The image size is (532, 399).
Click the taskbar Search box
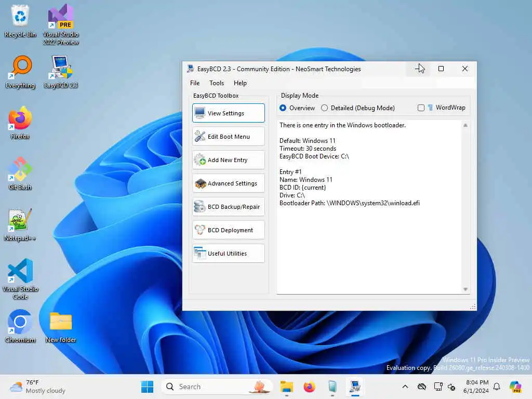(217, 387)
